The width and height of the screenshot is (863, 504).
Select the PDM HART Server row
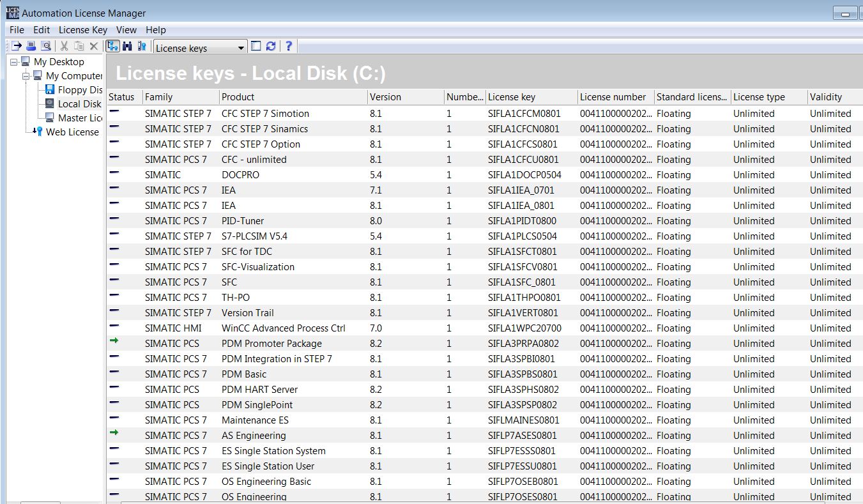(x=485, y=390)
